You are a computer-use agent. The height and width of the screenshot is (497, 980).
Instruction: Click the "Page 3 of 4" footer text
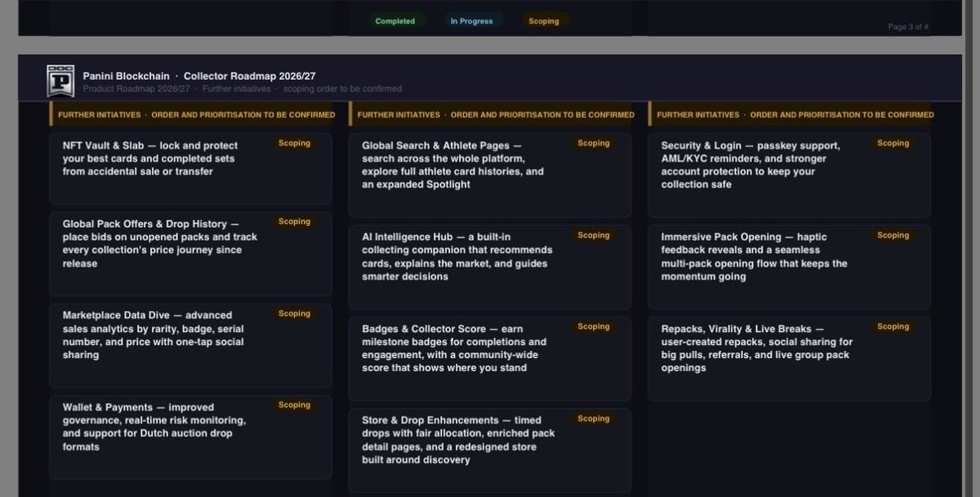click(908, 27)
